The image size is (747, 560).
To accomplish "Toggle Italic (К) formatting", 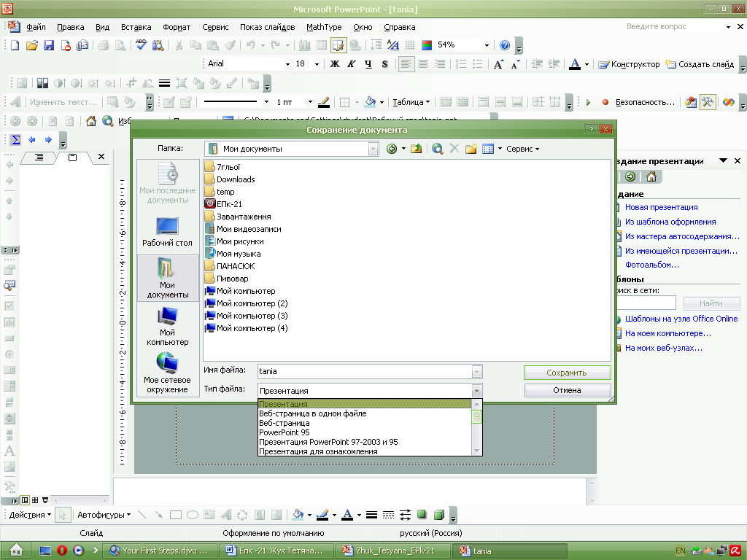I will click(352, 64).
